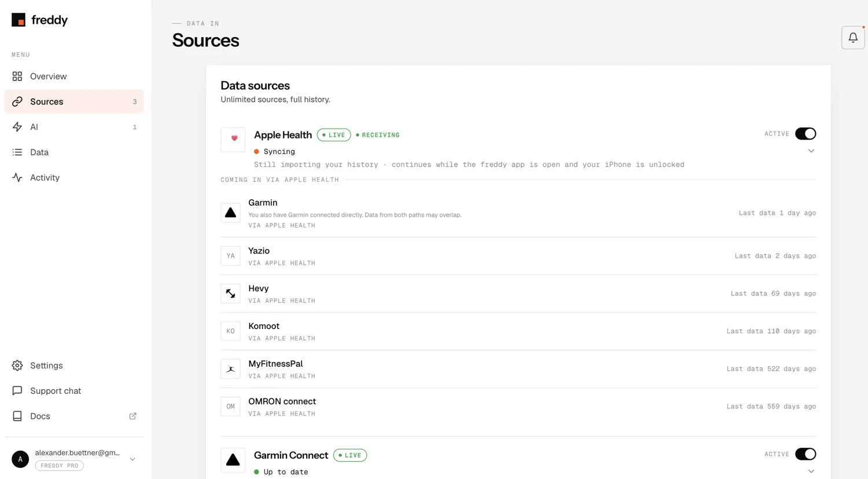Click the Komoot KO source icon

[230, 331]
